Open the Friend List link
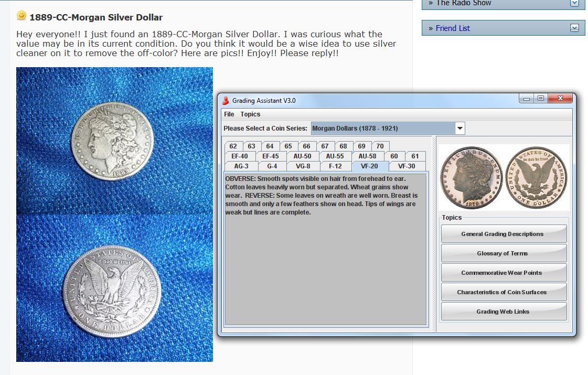Viewport: 588px width, 375px height. click(453, 28)
